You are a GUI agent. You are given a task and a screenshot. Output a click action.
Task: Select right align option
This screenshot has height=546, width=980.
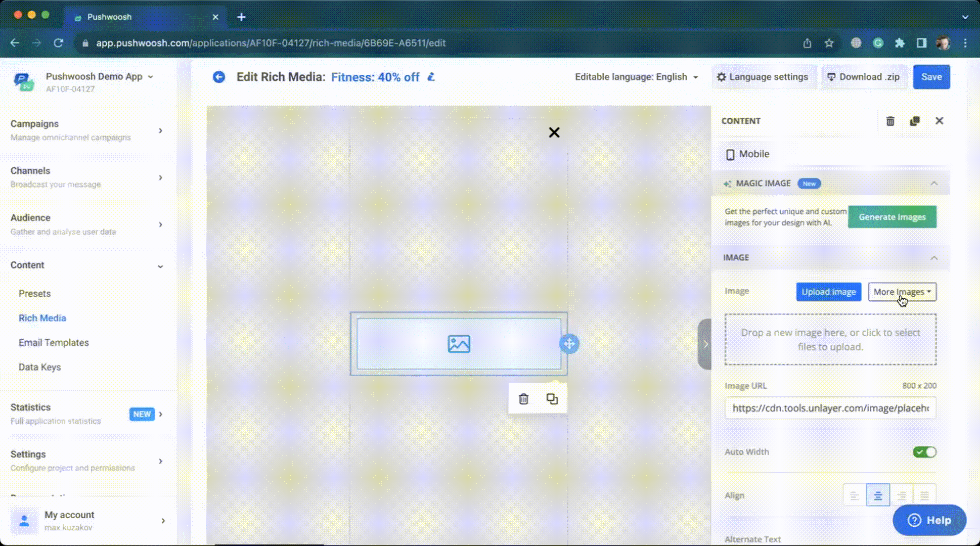pyautogui.click(x=901, y=495)
